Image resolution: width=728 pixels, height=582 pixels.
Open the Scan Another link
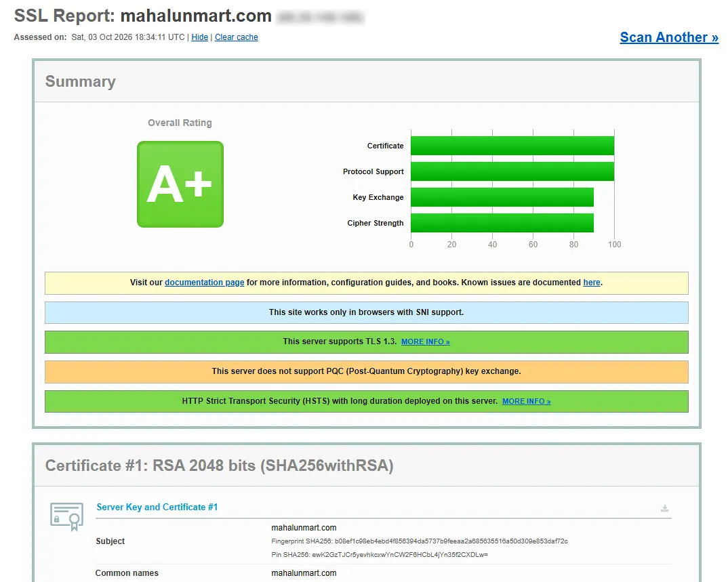click(x=669, y=37)
